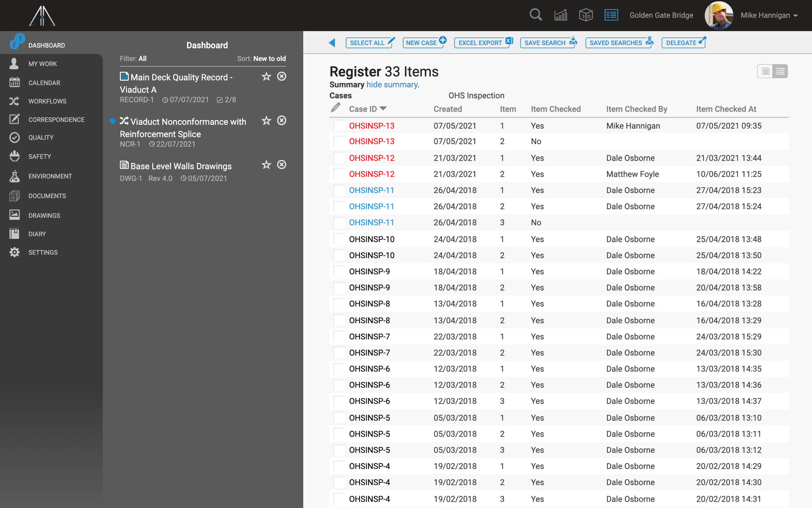Toggle Case ID sort arrow

(x=383, y=109)
